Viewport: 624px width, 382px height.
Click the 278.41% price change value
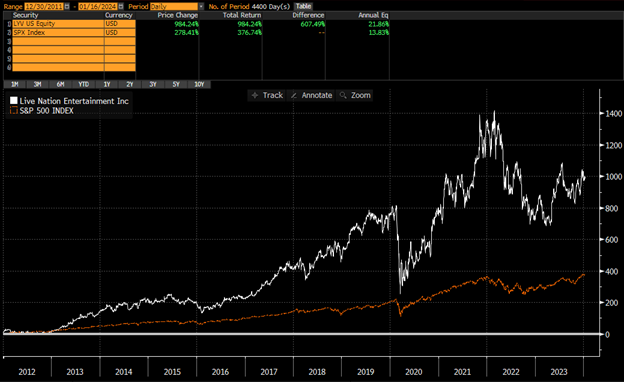(x=187, y=33)
